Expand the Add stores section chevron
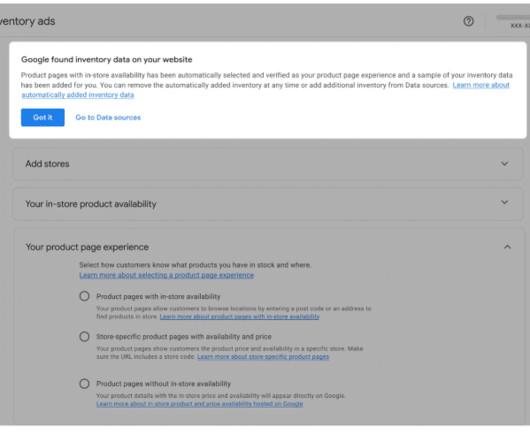The image size is (530, 442). click(504, 164)
